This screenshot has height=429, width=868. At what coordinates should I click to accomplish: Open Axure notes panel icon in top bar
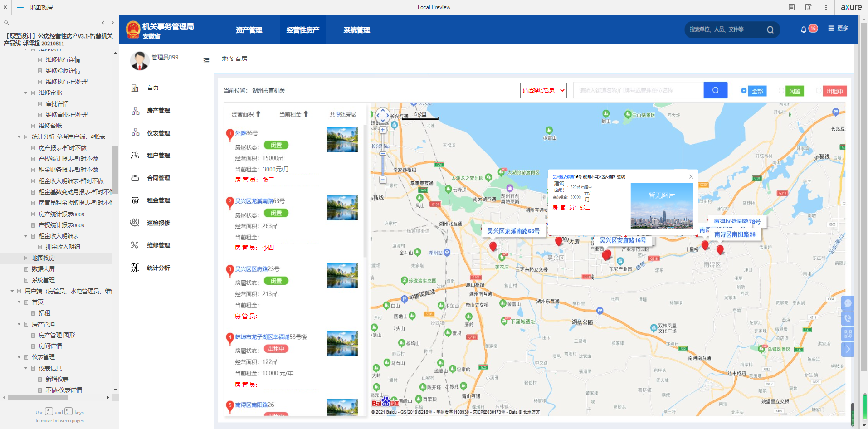coord(791,7)
